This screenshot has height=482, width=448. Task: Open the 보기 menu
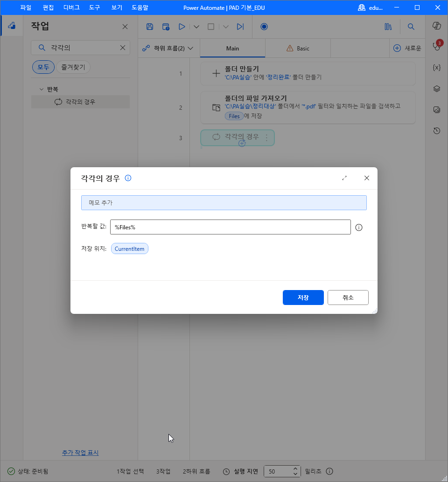117,7
